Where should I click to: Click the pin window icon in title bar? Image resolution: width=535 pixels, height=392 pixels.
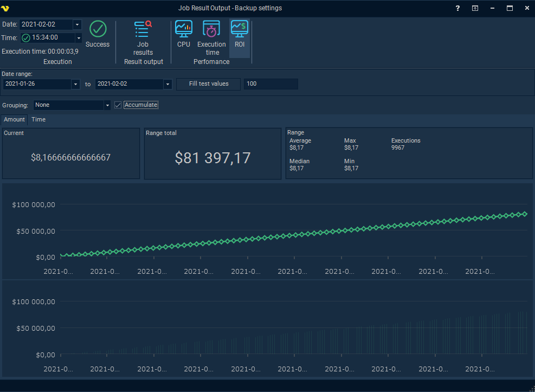pos(475,8)
